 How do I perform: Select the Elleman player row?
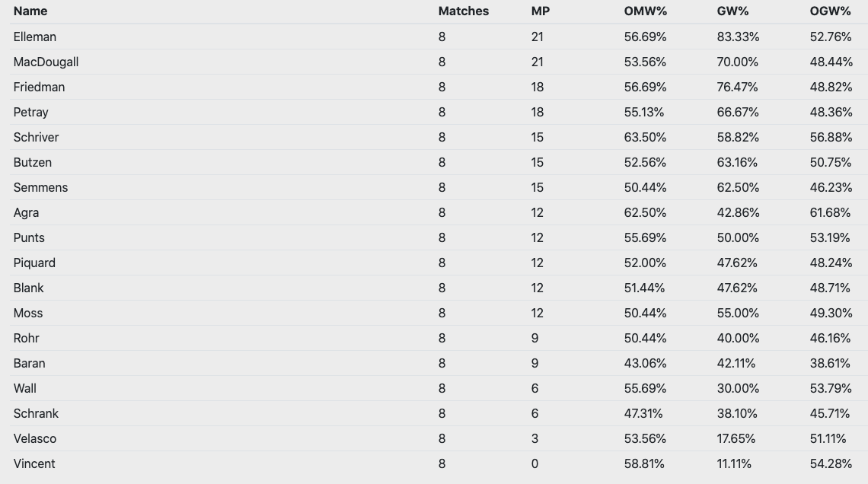click(x=35, y=37)
